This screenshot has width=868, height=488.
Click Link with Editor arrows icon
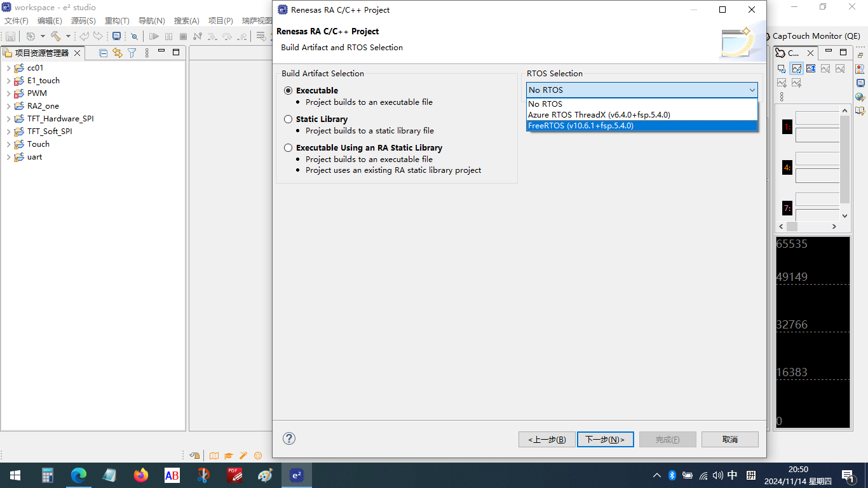click(x=117, y=53)
